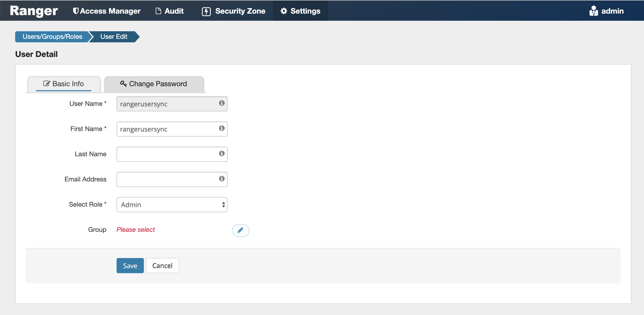The height and width of the screenshot is (315, 644).
Task: Click the Security Zone bolt icon
Action: tap(206, 11)
